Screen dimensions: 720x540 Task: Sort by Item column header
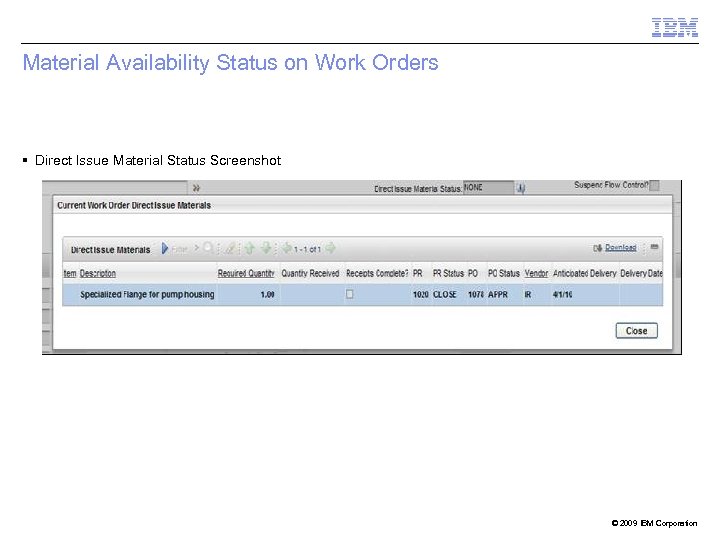point(70,273)
